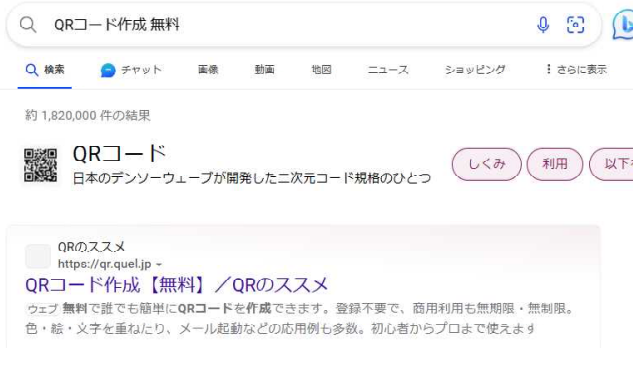Open link QRコード作成【無料】／QRのススメ
The image size is (633, 366).
pos(176,285)
